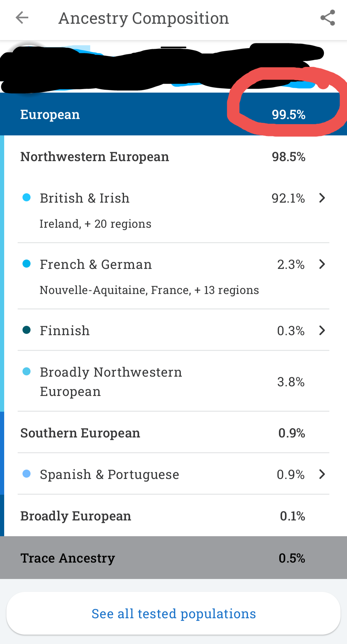
Task: Tap the 99.5% European percentage
Action: point(289,115)
